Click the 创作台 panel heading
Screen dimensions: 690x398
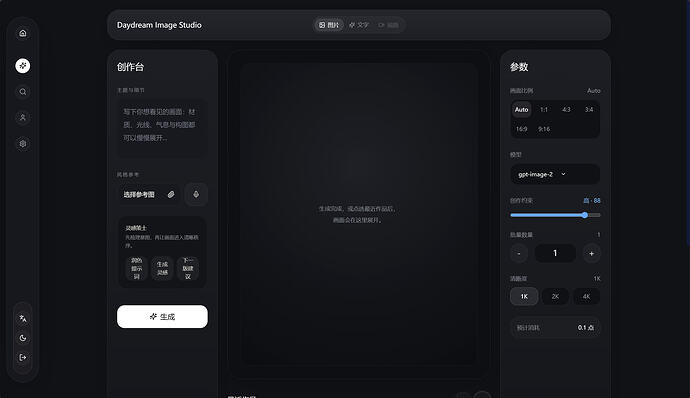click(x=130, y=67)
